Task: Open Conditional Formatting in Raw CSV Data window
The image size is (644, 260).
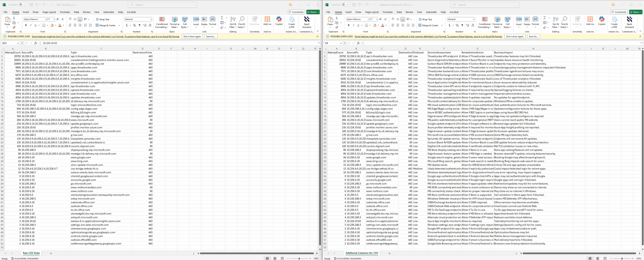Action: coord(162,22)
